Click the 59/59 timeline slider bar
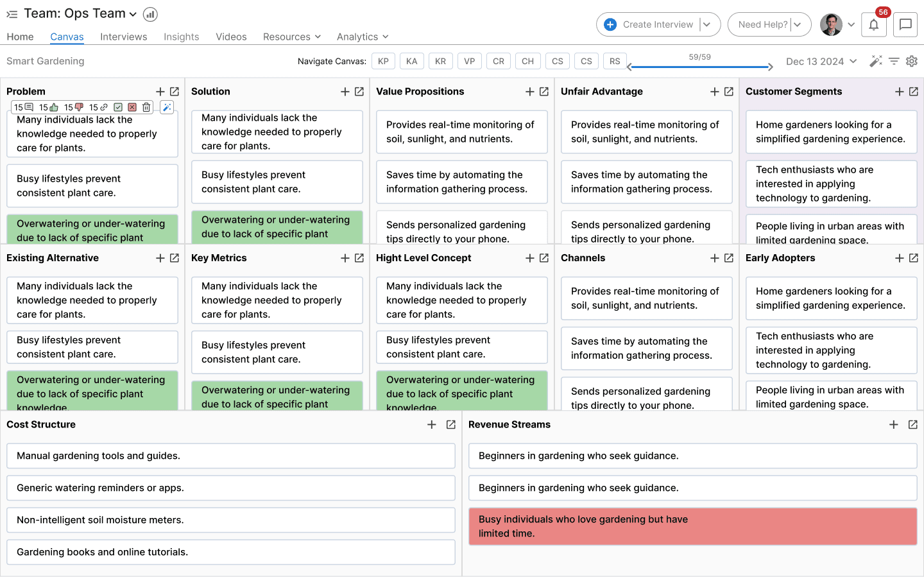 [x=699, y=67]
